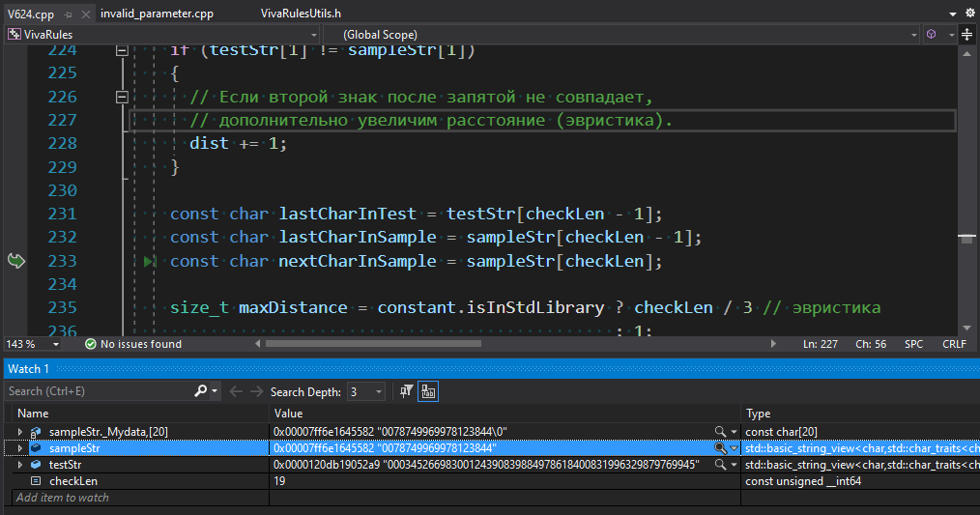Screen dimensions: 980x515
Task: Select the checkLen watch item
Action: tap(73, 480)
